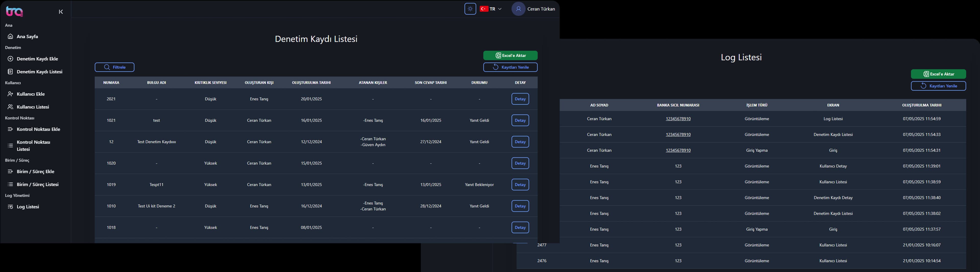Collapse the sidebar with the arrow icon
Image resolution: width=980 pixels, height=272 pixels.
(61, 12)
